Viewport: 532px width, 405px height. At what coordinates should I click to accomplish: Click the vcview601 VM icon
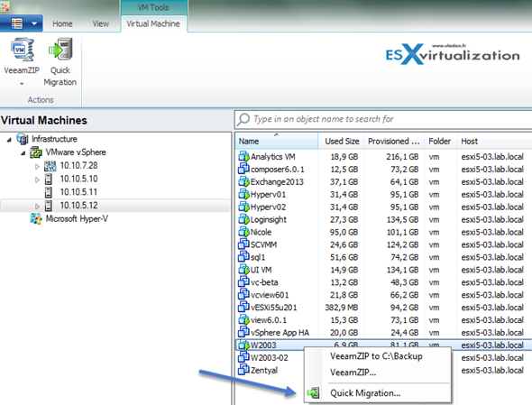tap(243, 294)
